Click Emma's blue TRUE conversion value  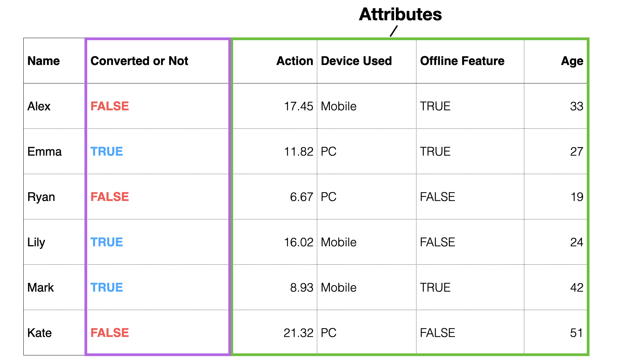click(107, 151)
